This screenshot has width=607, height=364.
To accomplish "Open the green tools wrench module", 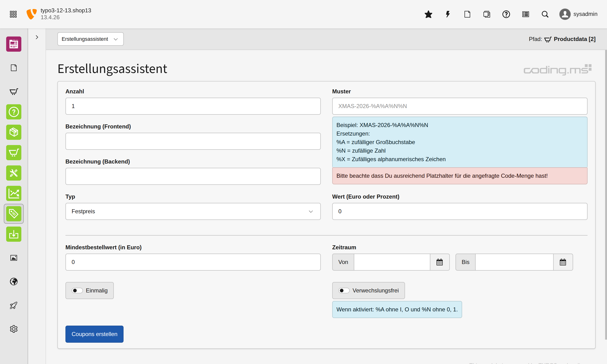I will (x=14, y=173).
